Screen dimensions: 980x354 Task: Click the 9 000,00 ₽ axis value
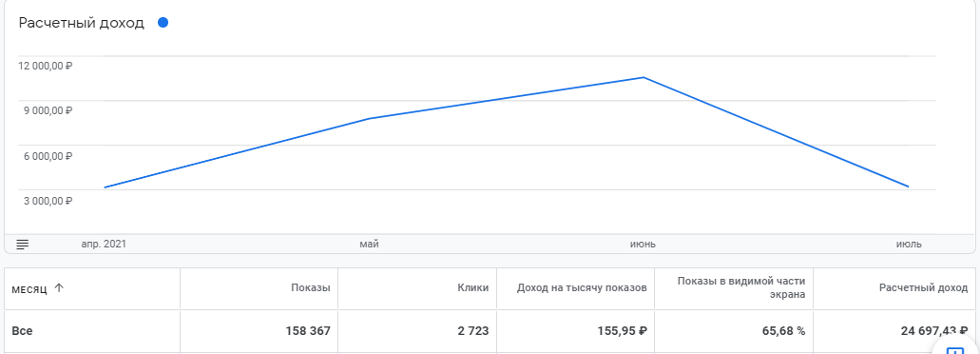pos(49,111)
